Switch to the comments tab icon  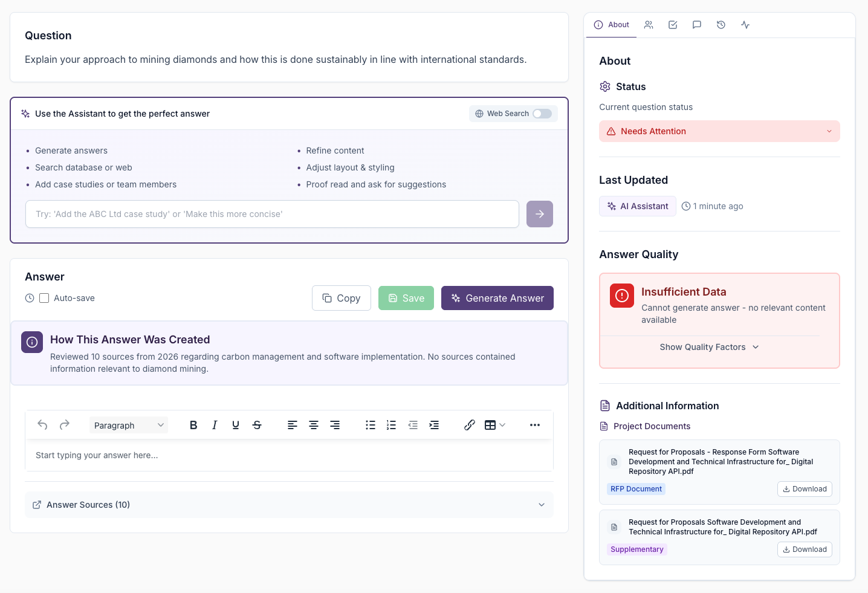(697, 25)
